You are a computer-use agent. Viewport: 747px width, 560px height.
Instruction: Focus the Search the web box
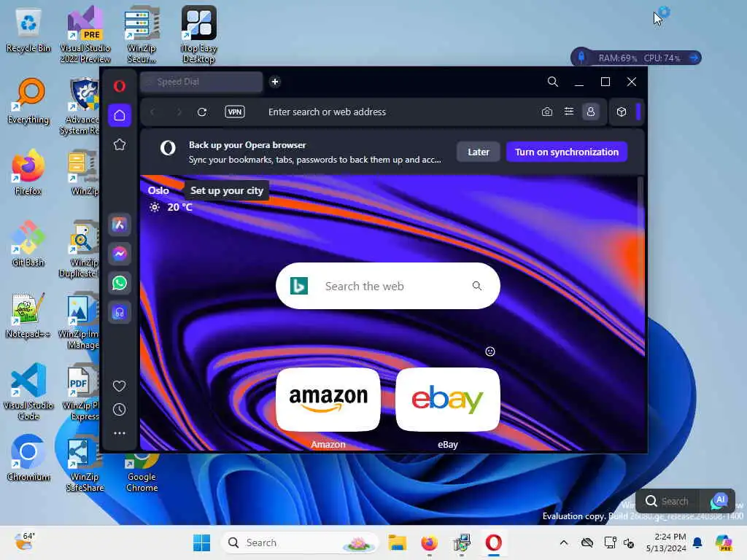coord(388,286)
